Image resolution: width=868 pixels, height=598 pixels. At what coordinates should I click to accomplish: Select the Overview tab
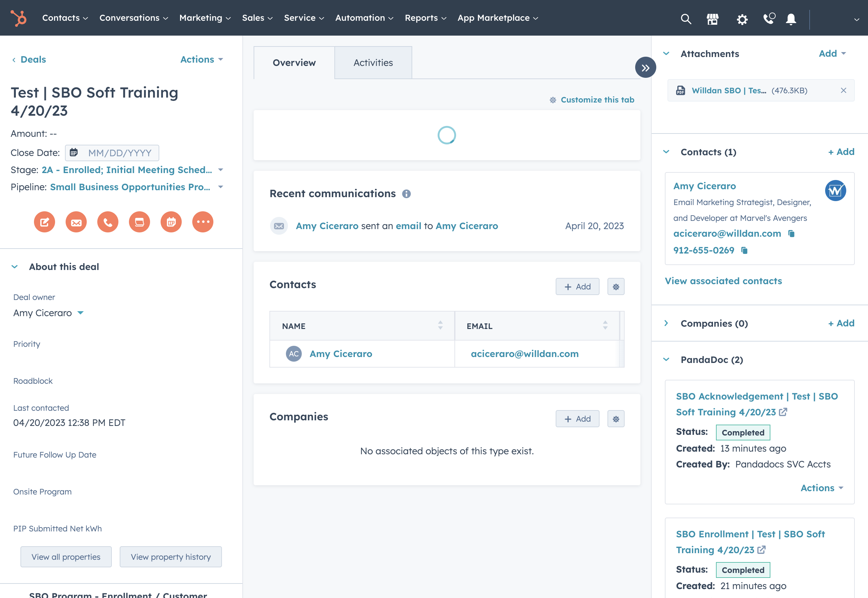[294, 63]
